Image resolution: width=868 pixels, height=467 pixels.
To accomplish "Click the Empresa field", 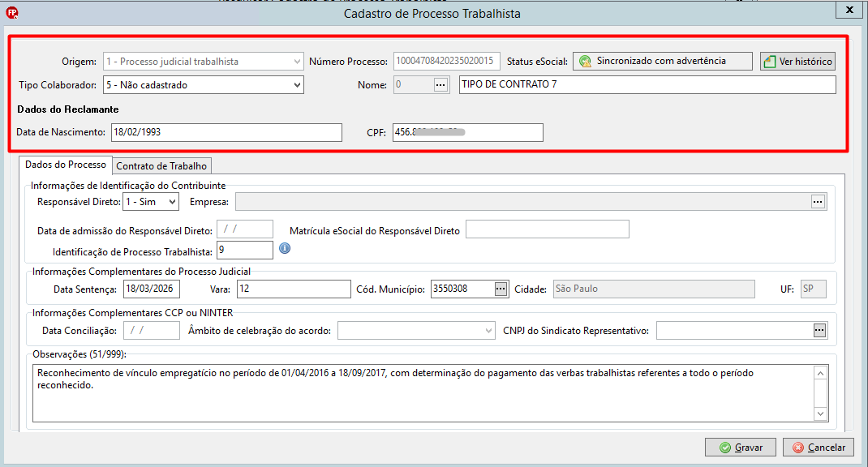I will pos(522,202).
